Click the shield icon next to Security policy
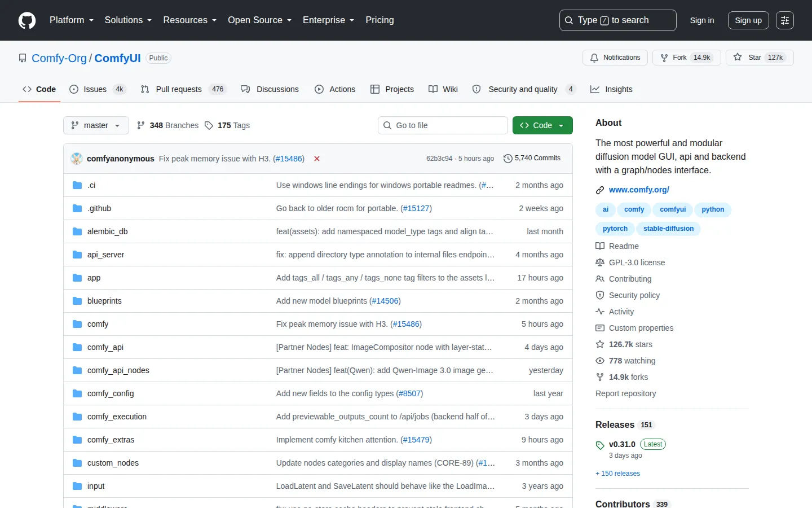This screenshot has width=812, height=508. tap(600, 295)
